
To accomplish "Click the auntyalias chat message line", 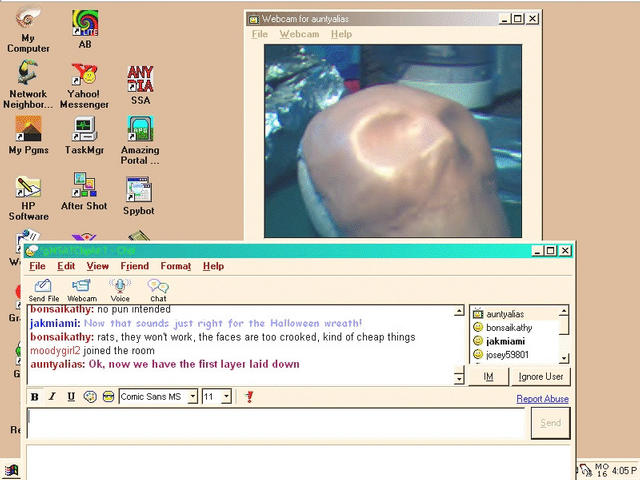I will pos(165,364).
